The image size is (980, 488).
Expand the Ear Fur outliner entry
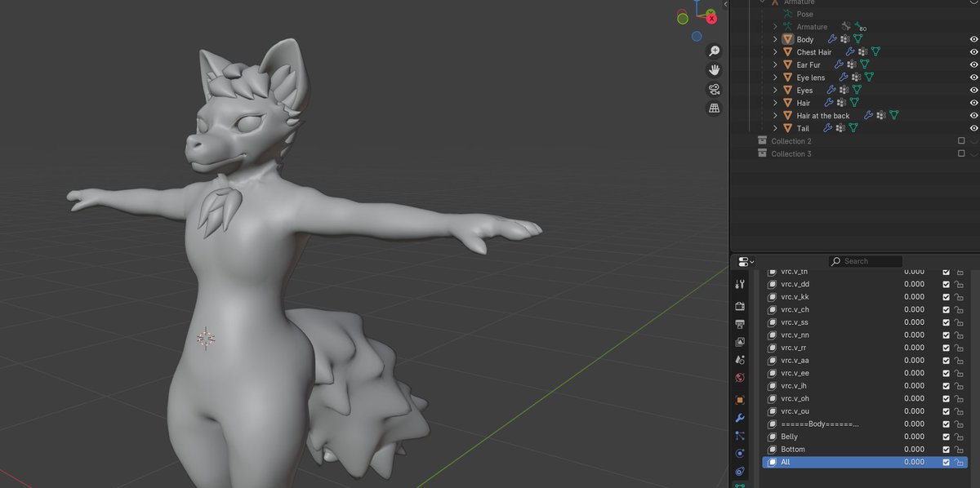coord(775,64)
